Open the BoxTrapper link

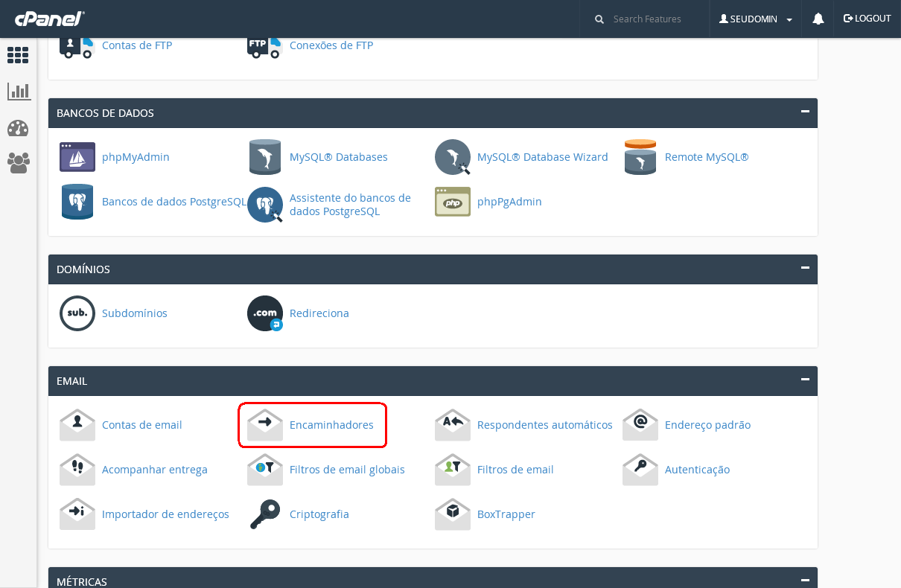tap(506, 514)
